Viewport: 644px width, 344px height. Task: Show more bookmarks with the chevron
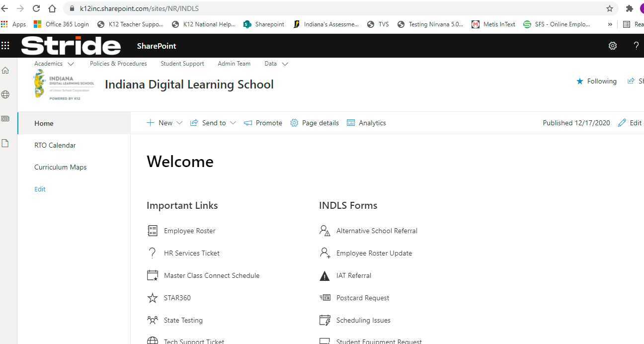(610, 24)
